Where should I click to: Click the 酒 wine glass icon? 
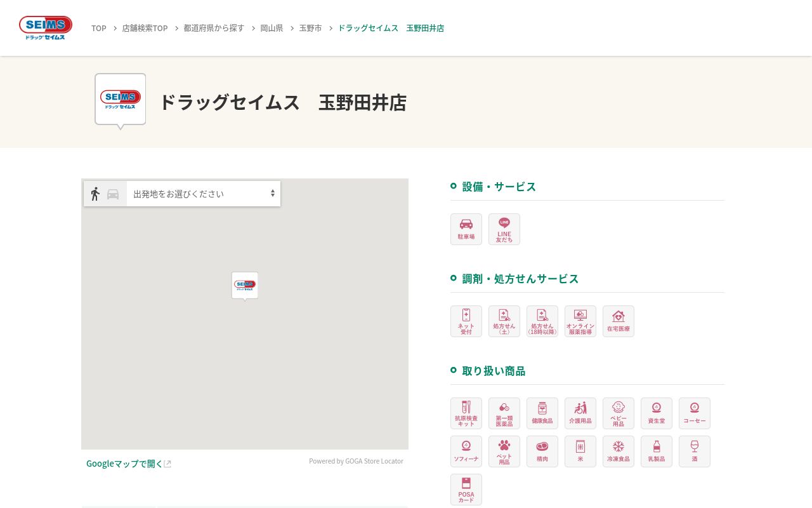695,451
